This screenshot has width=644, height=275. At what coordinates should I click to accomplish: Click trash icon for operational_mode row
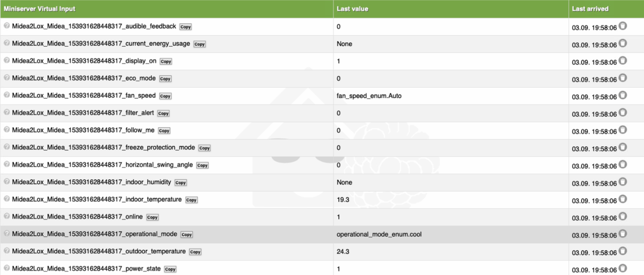(x=623, y=234)
